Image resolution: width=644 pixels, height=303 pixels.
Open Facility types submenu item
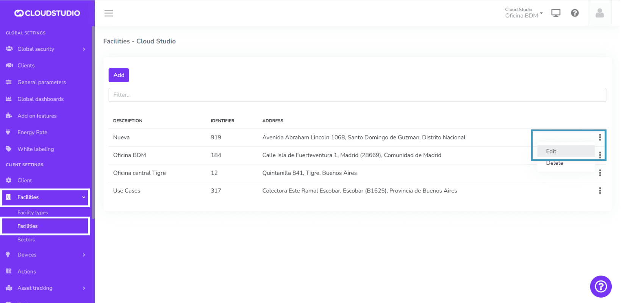pyautogui.click(x=33, y=212)
